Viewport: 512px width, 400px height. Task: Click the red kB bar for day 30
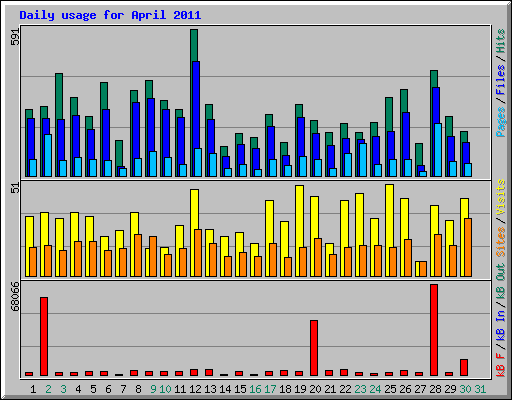pyautogui.click(x=464, y=368)
